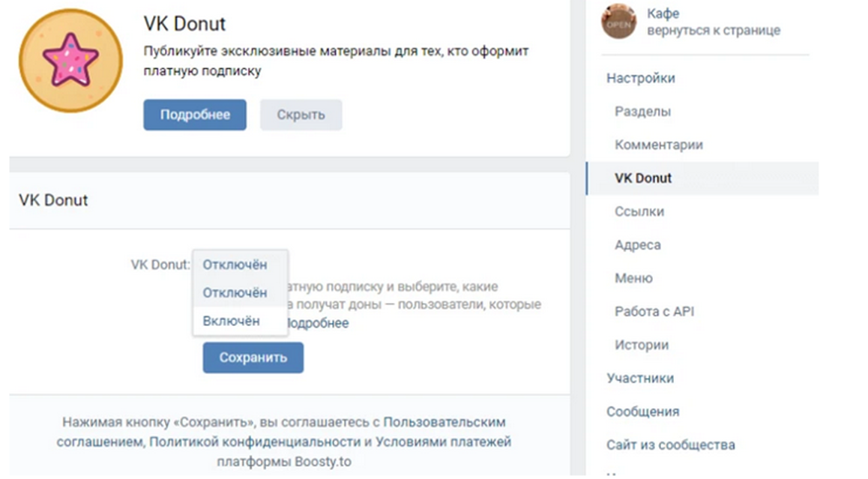Open the Boosty.to Пользовательским соглашением link
868x479 pixels.
point(444,422)
